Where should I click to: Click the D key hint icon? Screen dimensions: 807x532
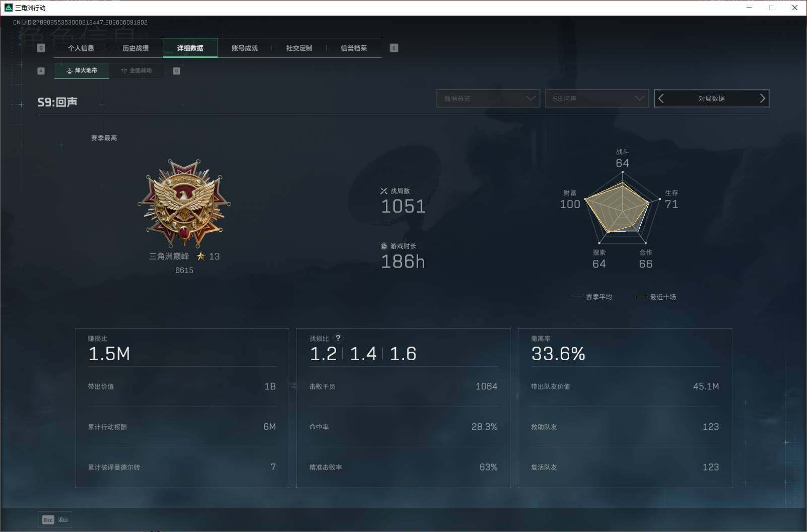tap(176, 71)
